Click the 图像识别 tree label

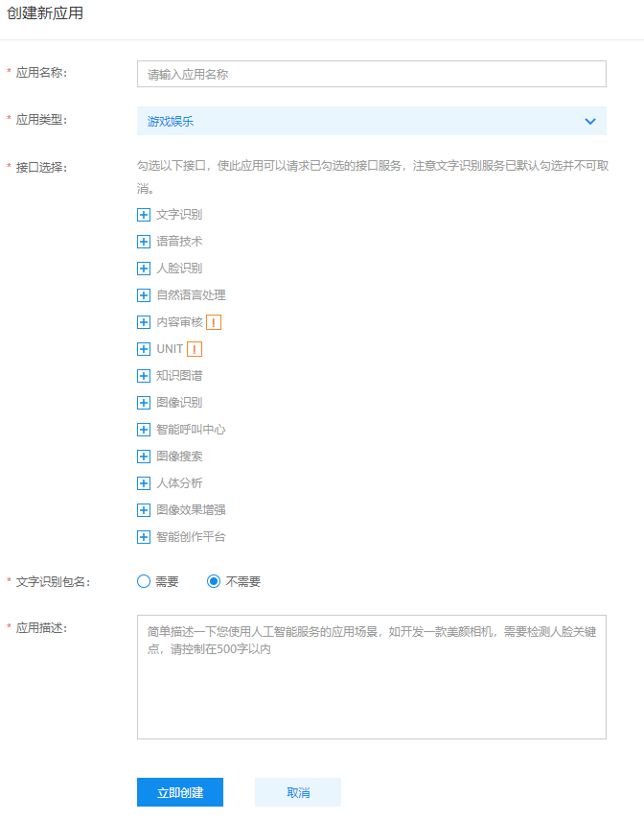point(179,403)
